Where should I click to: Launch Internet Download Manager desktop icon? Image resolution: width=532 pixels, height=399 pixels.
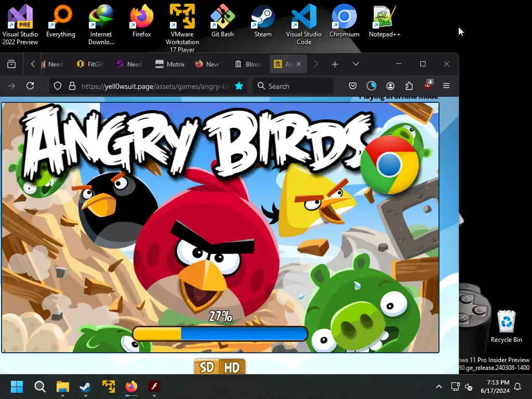pos(101,25)
